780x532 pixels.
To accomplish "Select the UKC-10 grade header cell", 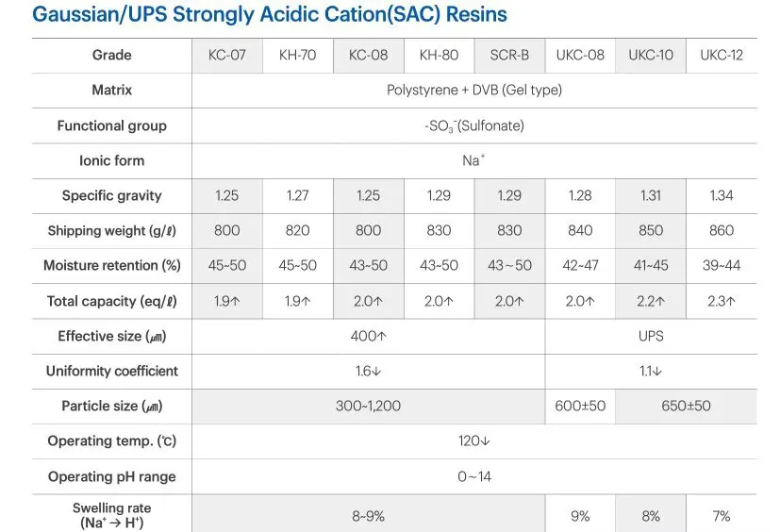I will [x=651, y=56].
